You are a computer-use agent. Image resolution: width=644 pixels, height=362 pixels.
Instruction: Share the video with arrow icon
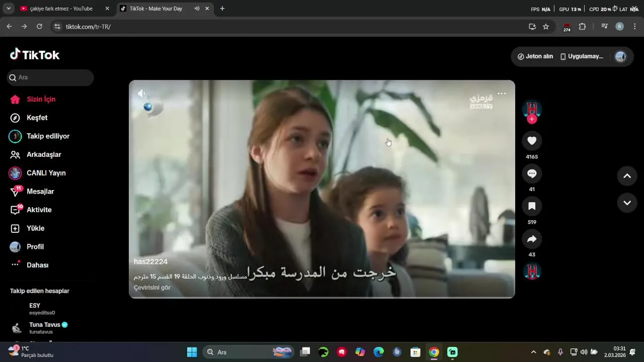pos(532,239)
